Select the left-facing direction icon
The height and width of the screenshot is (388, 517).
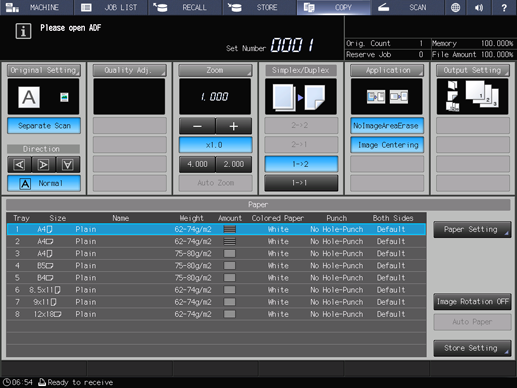(19, 165)
